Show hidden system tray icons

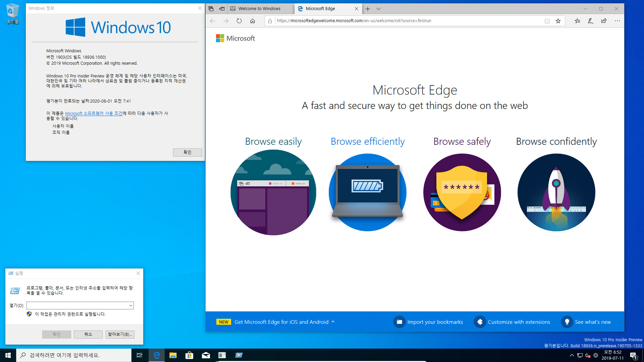coord(572,355)
